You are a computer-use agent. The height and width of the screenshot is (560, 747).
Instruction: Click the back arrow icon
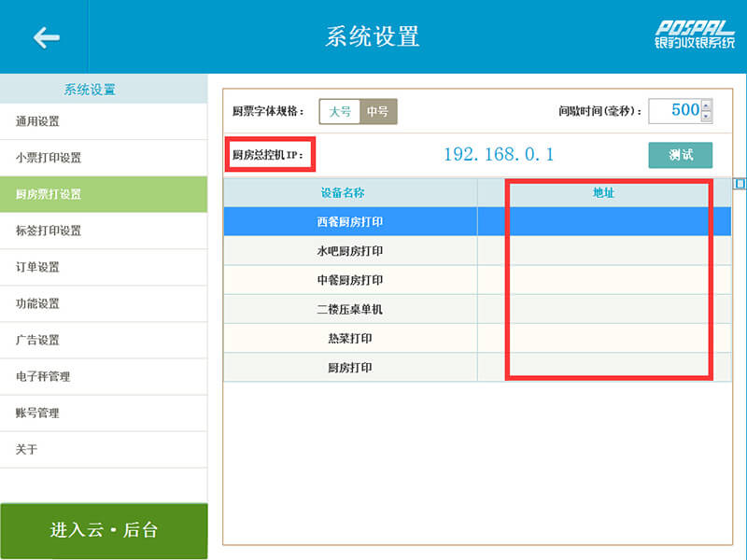coord(46,37)
